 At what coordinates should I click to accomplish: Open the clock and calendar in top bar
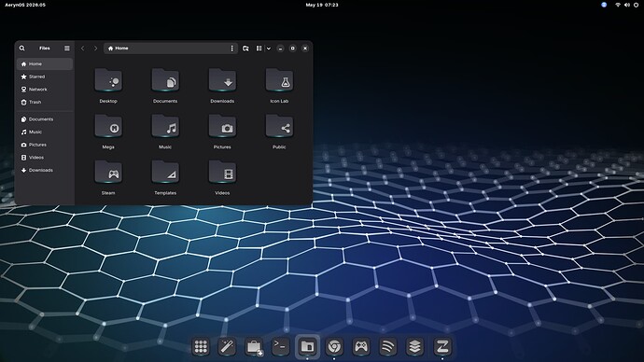[322, 5]
